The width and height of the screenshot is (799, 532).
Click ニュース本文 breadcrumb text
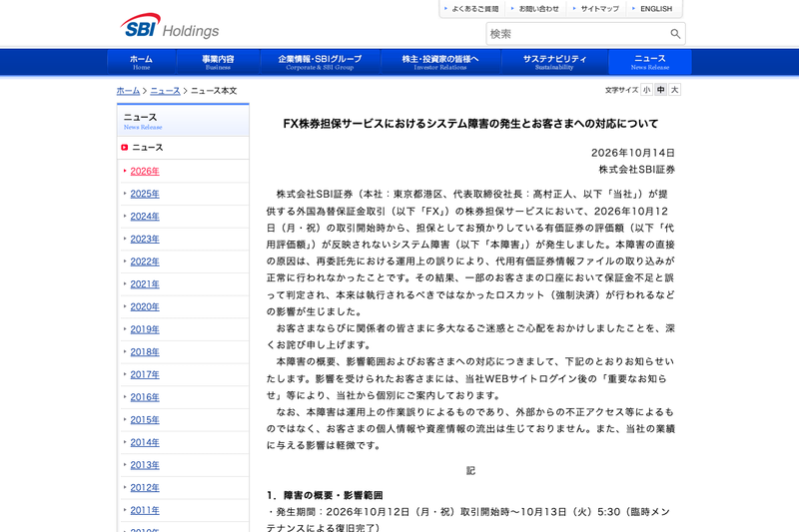[214, 91]
